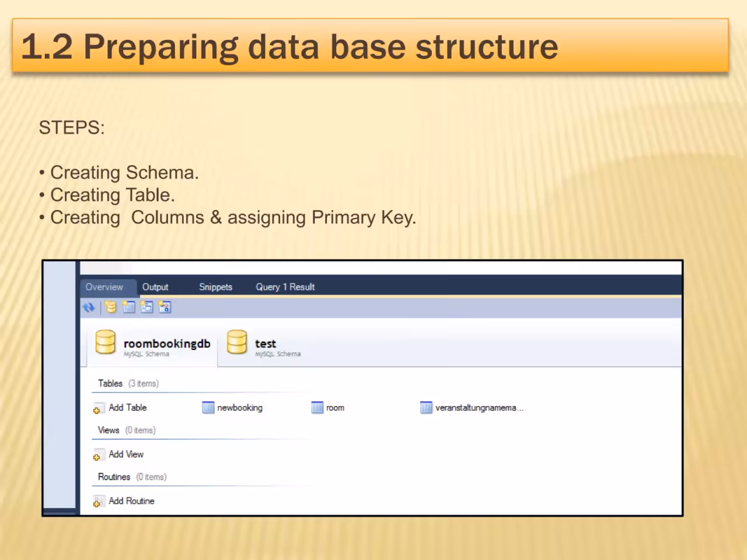Select the roombookingdb schema database icon
The height and width of the screenshot is (560, 747).
[105, 342]
